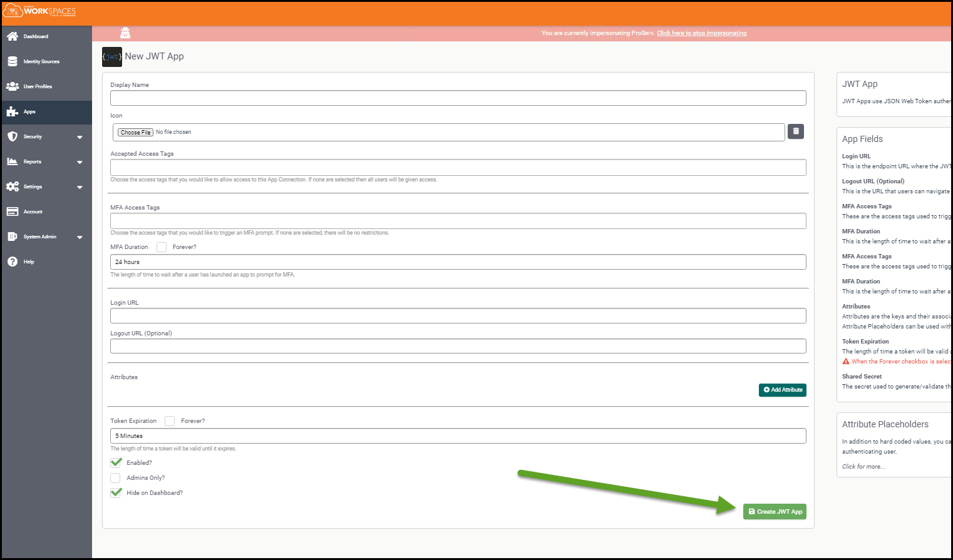Click the Add Attribute button

tap(782, 390)
